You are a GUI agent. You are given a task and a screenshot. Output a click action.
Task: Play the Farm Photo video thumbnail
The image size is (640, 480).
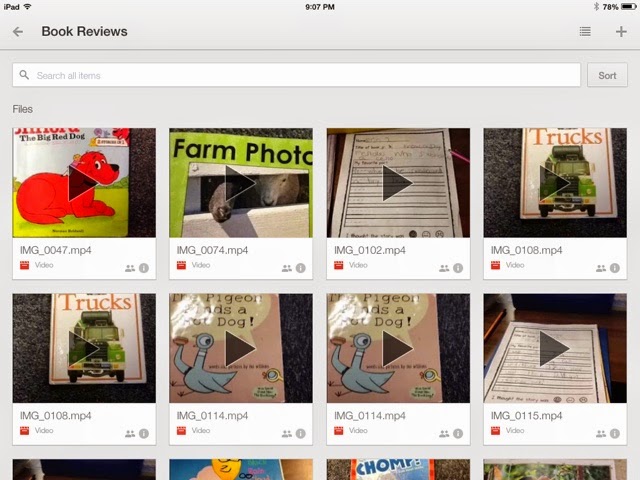tap(241, 183)
